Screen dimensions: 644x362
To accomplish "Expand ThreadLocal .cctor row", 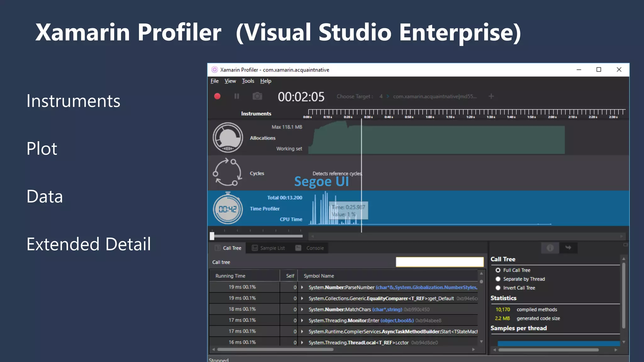I will coord(302,343).
